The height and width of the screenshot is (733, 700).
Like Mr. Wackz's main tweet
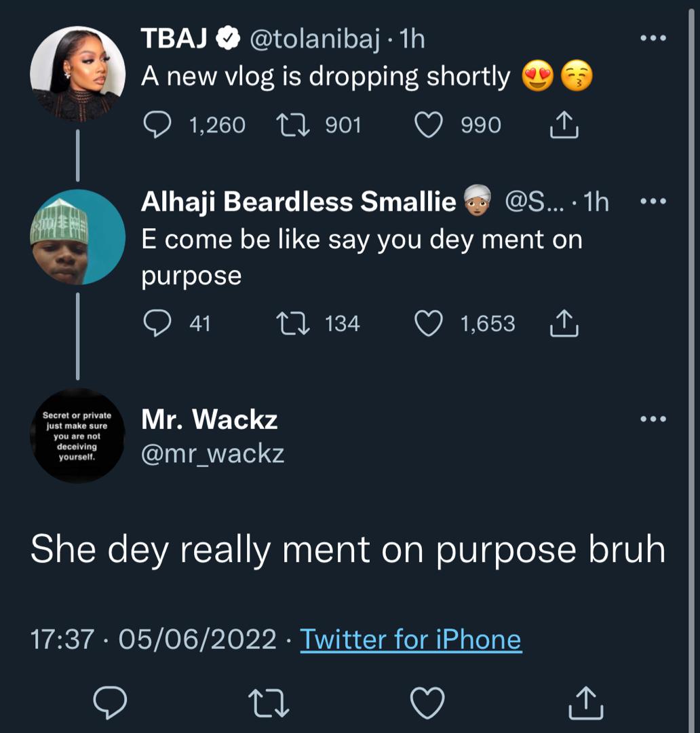(x=429, y=703)
